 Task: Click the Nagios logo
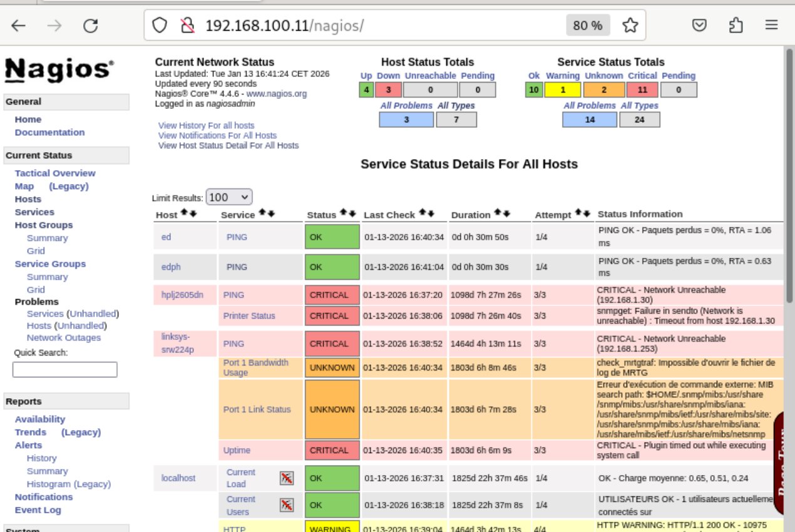click(58, 71)
